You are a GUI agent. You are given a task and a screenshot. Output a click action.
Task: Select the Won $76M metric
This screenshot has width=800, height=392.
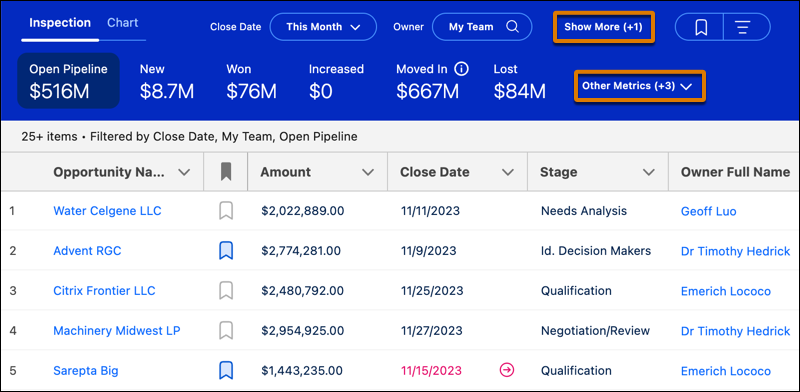[x=252, y=81]
